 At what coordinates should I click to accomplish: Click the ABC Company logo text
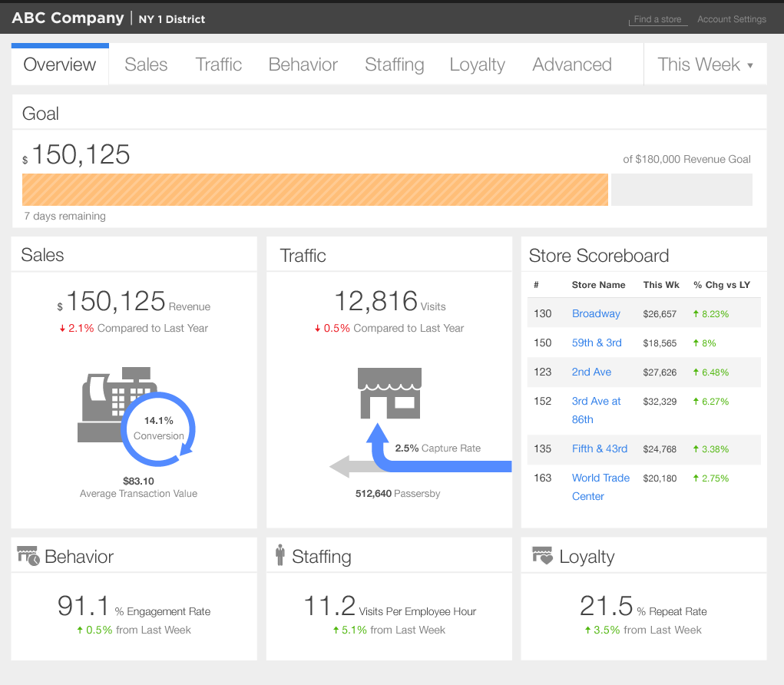[x=68, y=18]
